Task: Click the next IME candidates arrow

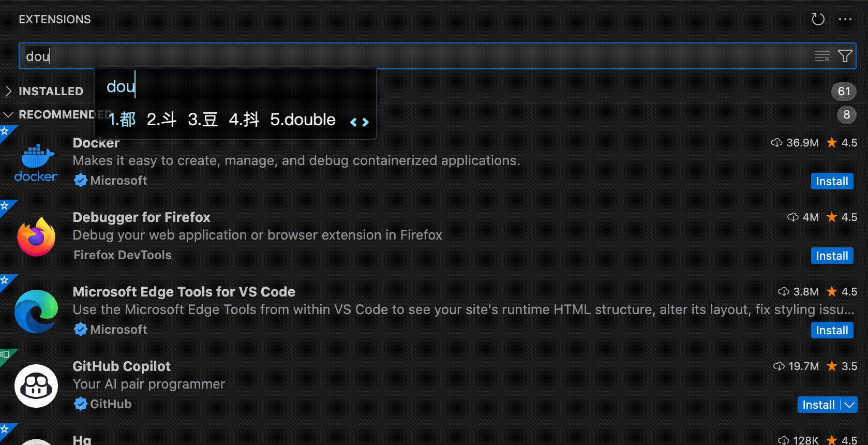Action: pos(366,122)
